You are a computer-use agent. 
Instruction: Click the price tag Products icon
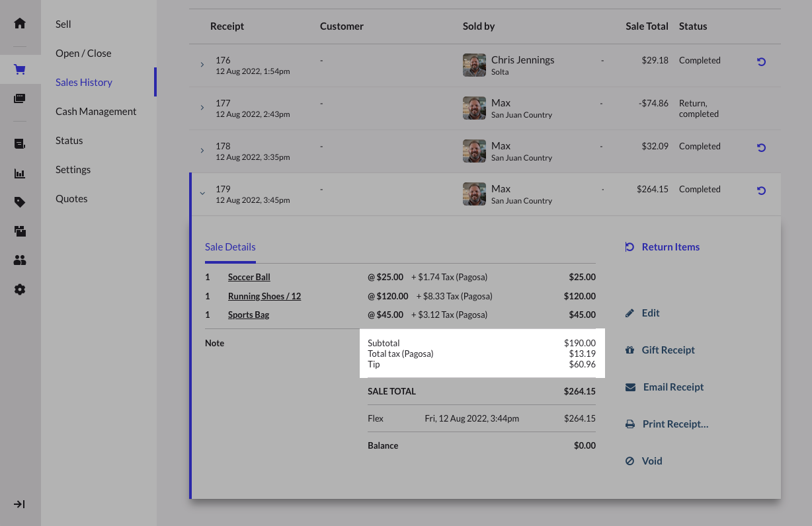(20, 202)
